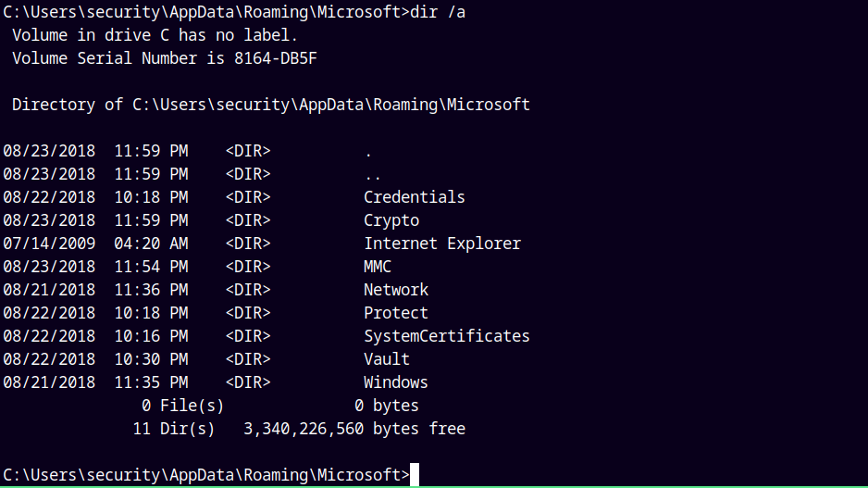
Task: Click the SystemCertificates directory name
Action: coord(446,336)
